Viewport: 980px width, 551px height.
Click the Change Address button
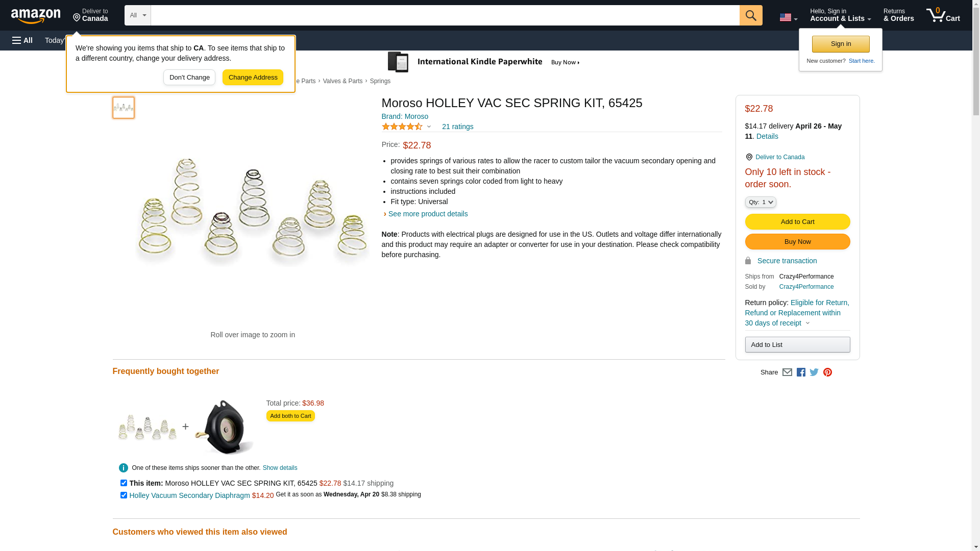click(x=253, y=78)
